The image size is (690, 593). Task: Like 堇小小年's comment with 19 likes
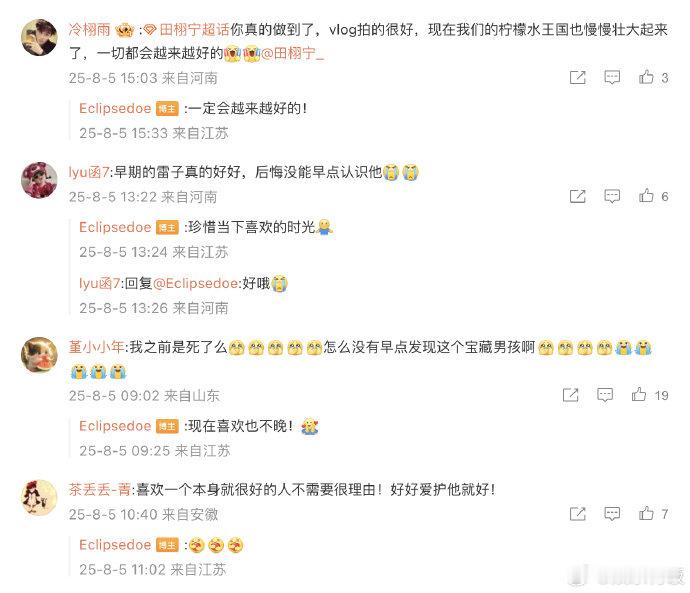(639, 395)
